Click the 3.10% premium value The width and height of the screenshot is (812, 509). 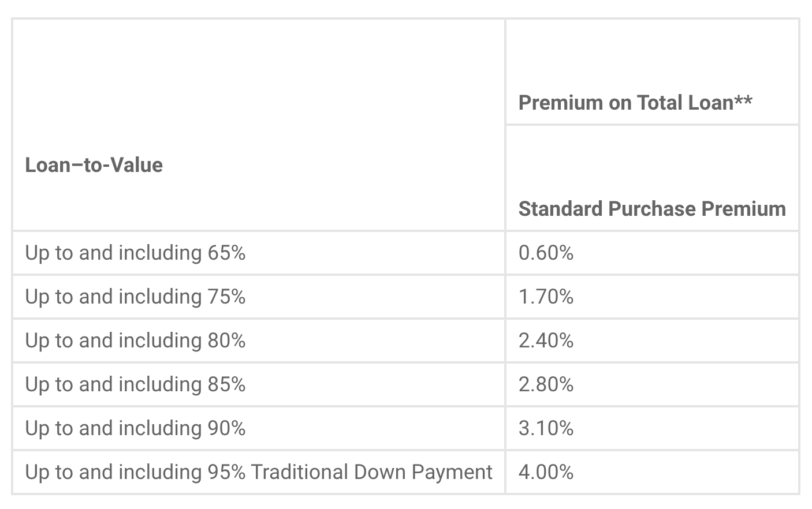tap(546, 428)
